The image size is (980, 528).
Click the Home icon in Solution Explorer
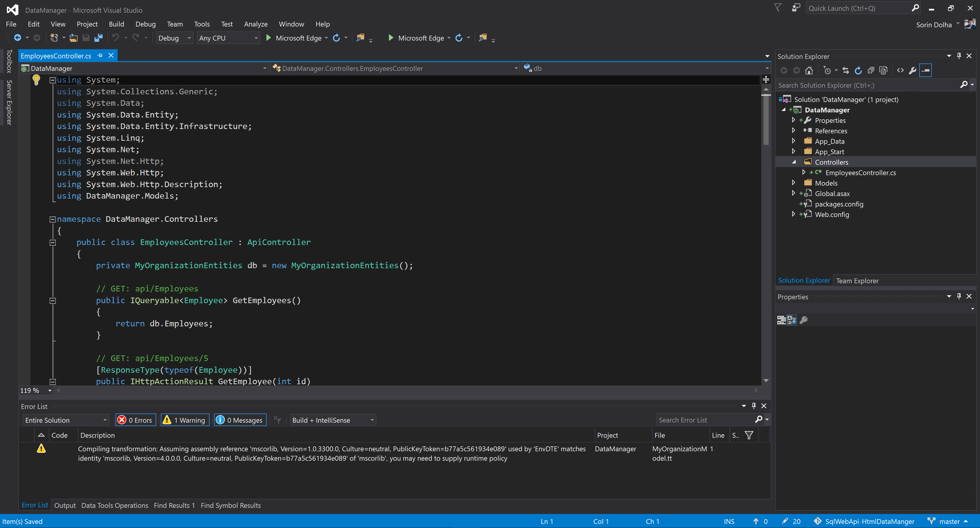tap(809, 70)
